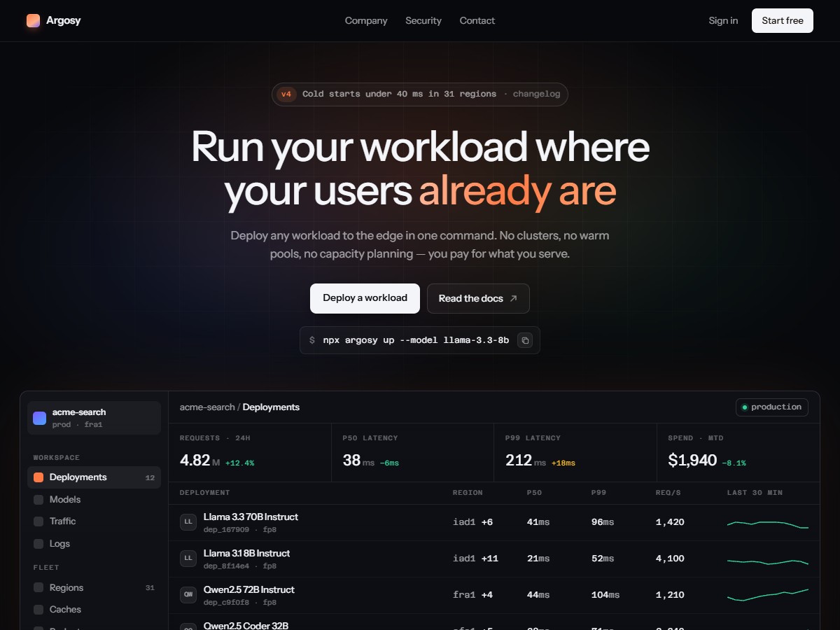The image size is (840, 630).
Task: Click the green production status dot
Action: 745,407
